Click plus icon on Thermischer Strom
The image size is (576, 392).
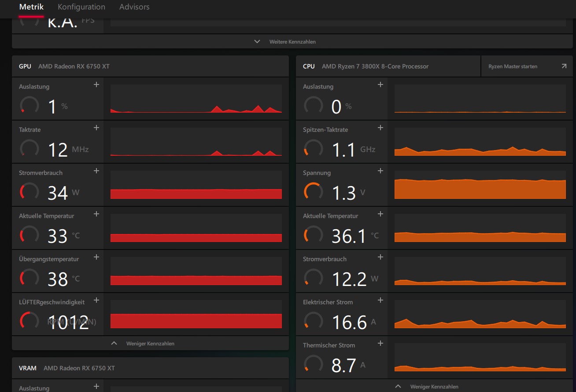(x=380, y=343)
